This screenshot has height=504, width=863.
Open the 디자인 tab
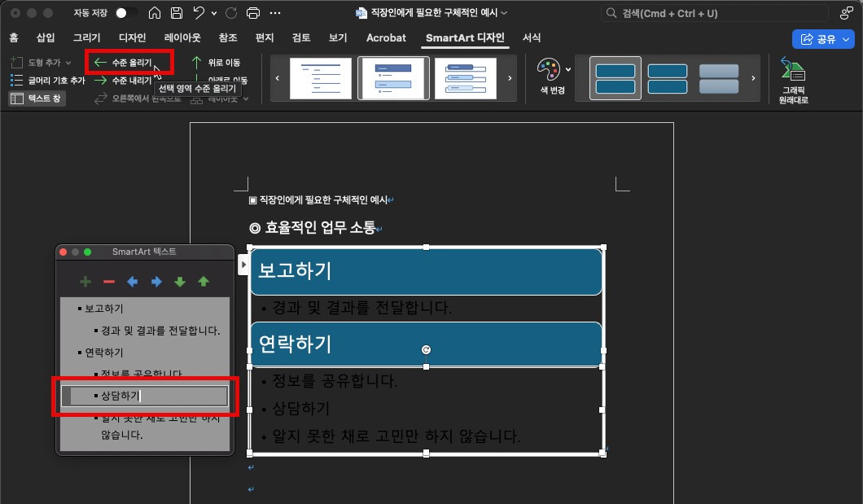pos(132,37)
